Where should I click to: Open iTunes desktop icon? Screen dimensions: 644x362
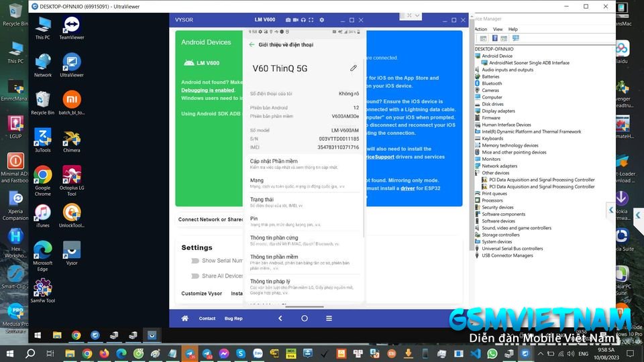tap(43, 216)
